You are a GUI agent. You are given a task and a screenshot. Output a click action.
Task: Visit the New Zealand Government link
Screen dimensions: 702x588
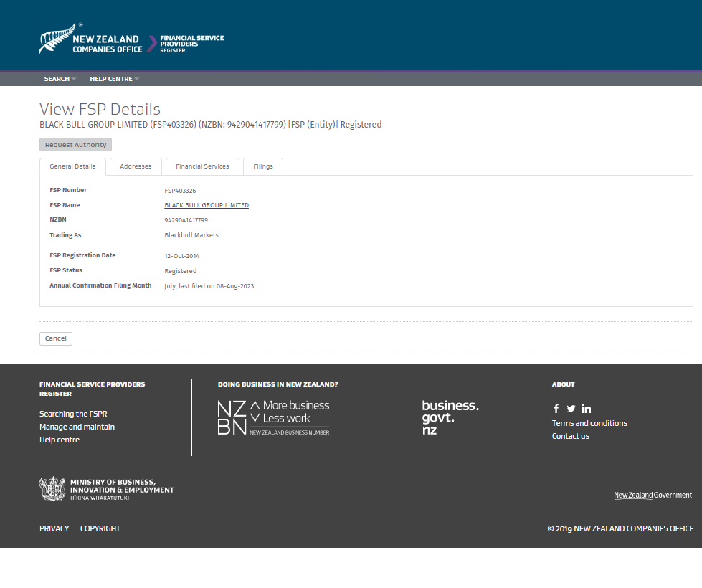pos(653,495)
